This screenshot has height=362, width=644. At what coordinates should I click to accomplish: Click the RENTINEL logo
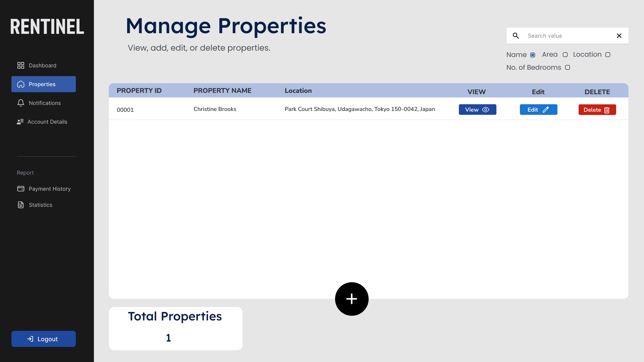pos(47,26)
